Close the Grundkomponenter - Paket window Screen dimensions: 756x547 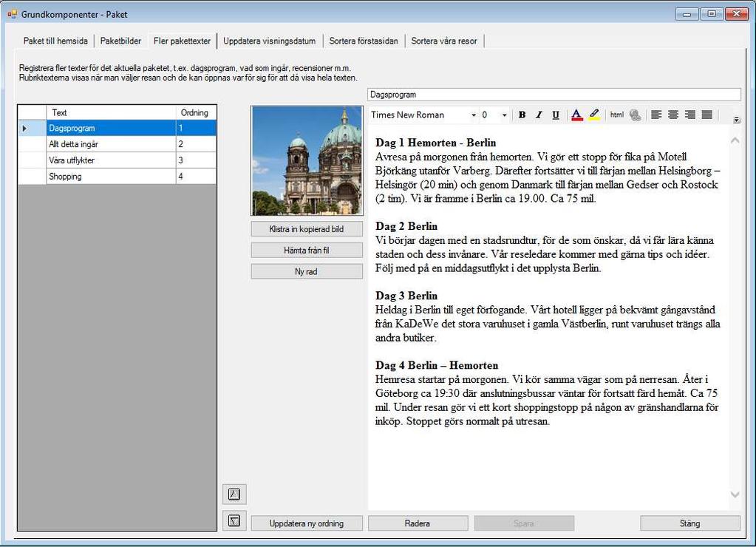736,14
